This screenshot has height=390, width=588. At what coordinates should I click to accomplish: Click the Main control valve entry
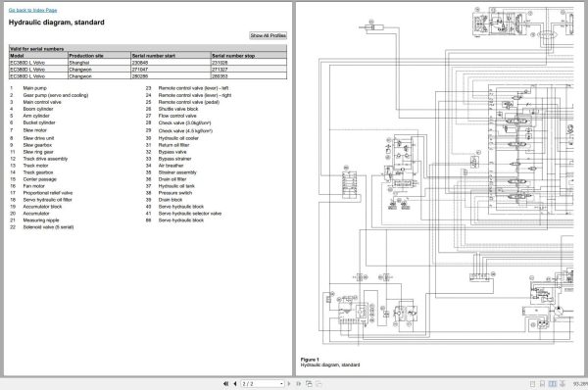[x=42, y=102]
